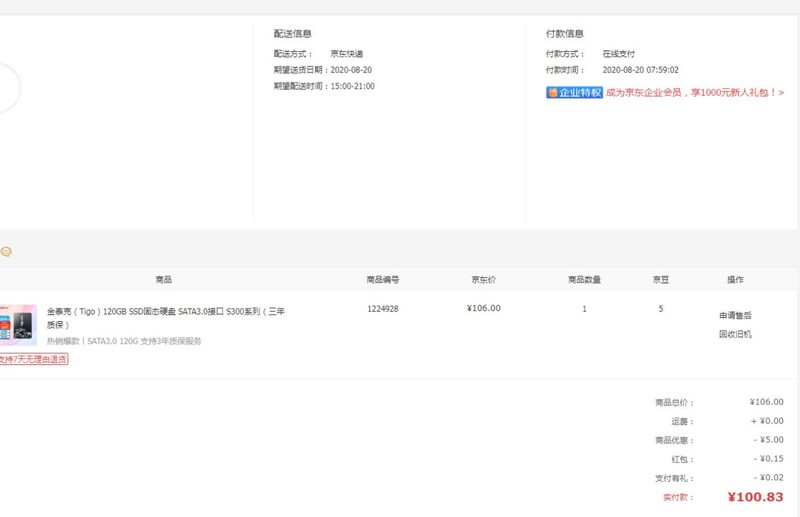800x517 pixels.
Task: Open the JD enterprise member gift promo link
Action: tap(695, 92)
